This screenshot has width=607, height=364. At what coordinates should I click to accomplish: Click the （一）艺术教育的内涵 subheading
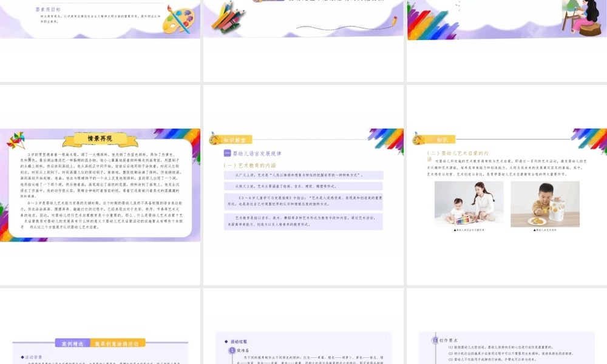coord(249,165)
